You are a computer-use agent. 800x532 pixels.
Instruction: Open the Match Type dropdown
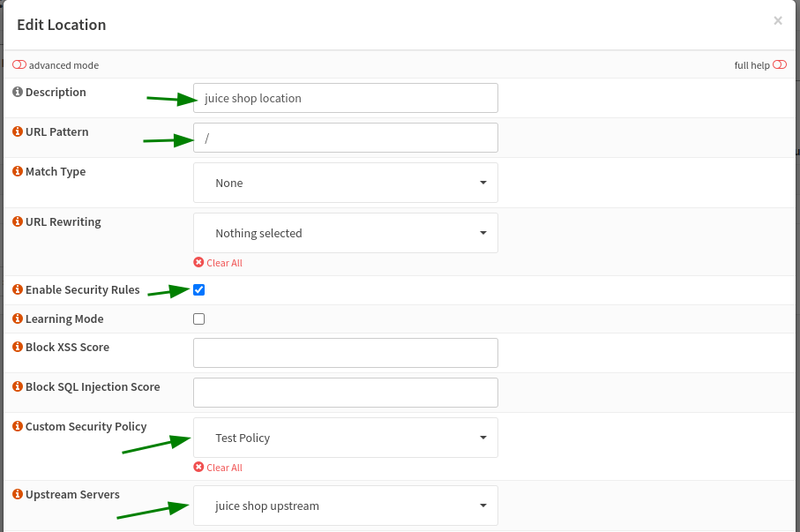coord(345,183)
